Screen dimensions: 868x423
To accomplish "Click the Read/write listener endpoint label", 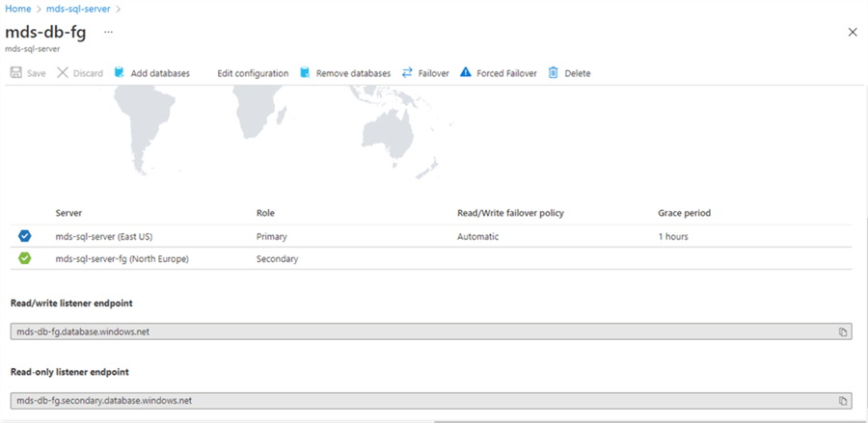I will click(x=71, y=303).
